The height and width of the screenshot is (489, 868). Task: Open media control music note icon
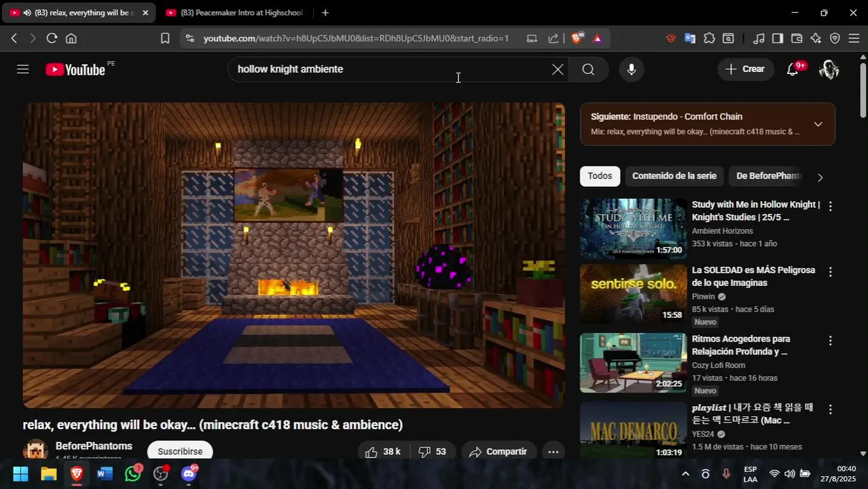(x=759, y=39)
